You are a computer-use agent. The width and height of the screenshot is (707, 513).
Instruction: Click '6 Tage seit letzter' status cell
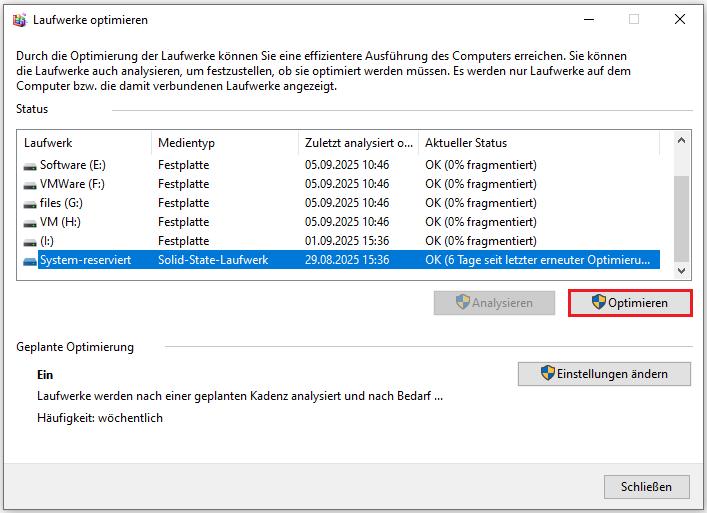537,260
